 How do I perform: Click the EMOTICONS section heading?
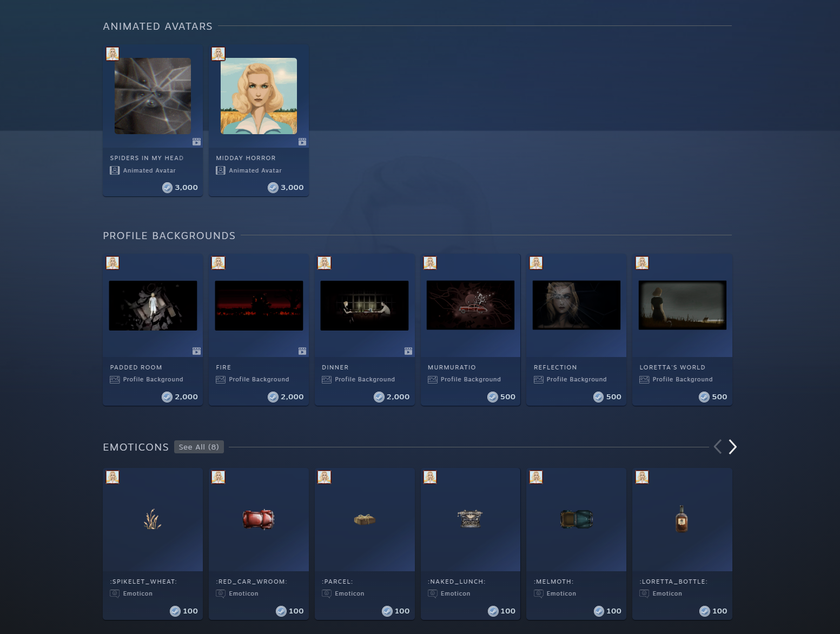(x=136, y=447)
